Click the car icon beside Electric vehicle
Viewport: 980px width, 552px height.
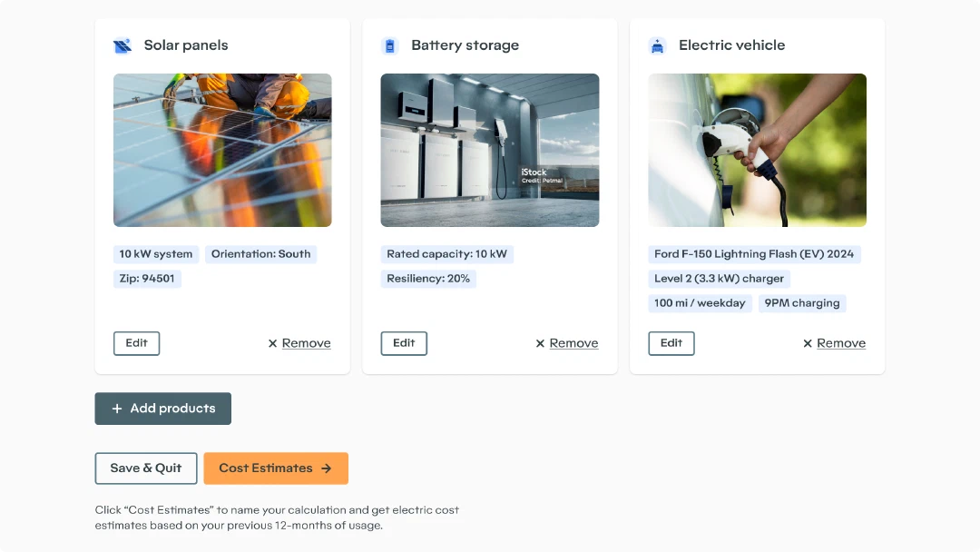658,45
